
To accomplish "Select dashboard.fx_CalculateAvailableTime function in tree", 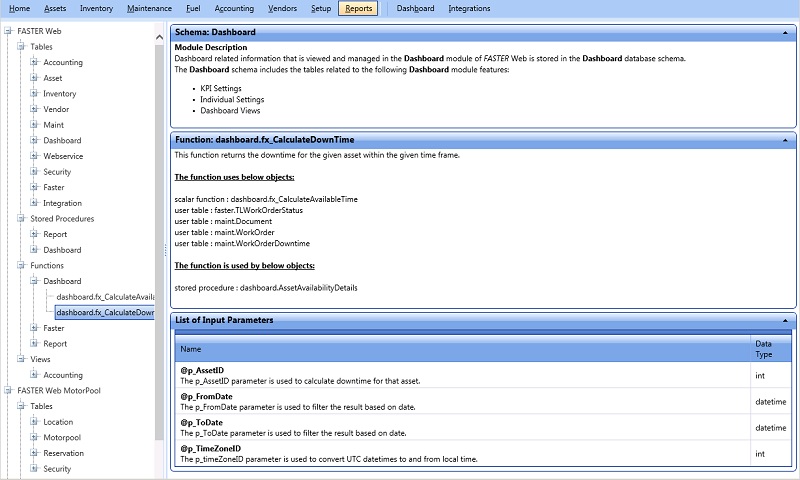I will pos(104,297).
